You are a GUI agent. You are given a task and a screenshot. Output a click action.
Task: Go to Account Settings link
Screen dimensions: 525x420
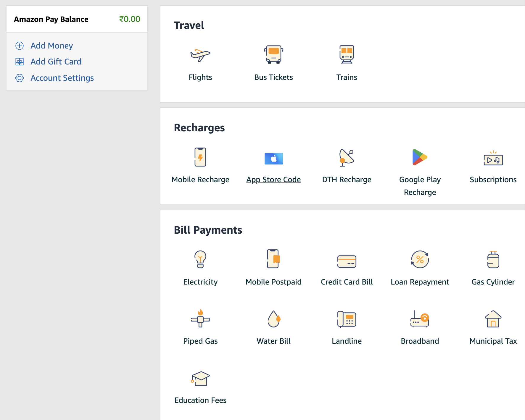[62, 78]
